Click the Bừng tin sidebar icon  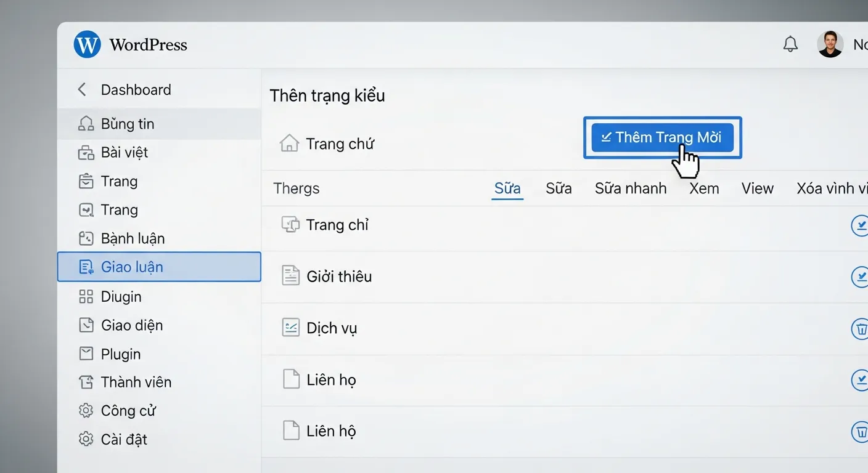coord(86,124)
